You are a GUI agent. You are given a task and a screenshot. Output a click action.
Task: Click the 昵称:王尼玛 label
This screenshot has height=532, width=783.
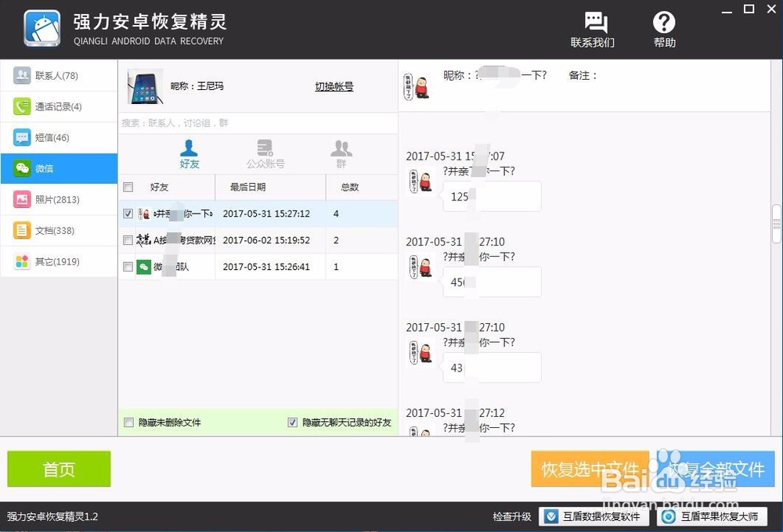tap(197, 86)
